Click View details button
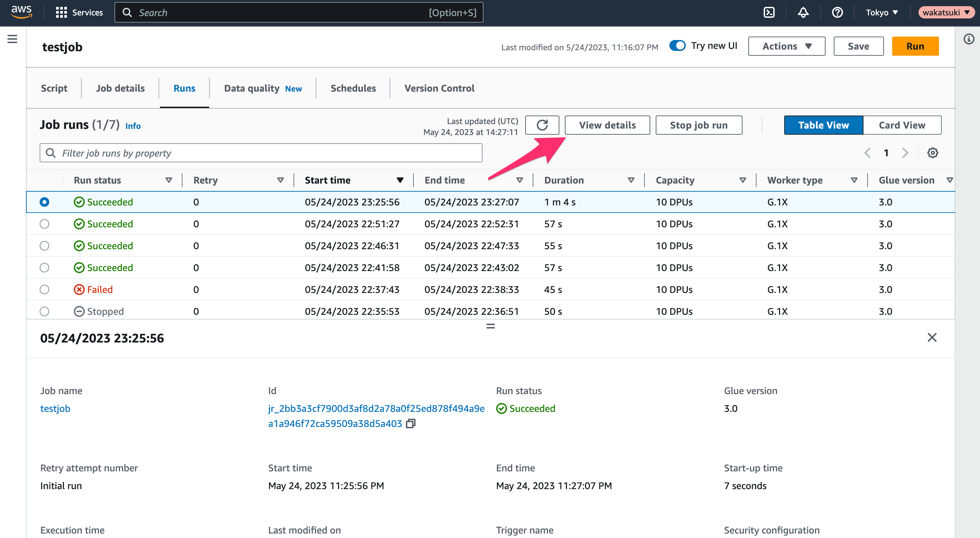 coord(607,125)
